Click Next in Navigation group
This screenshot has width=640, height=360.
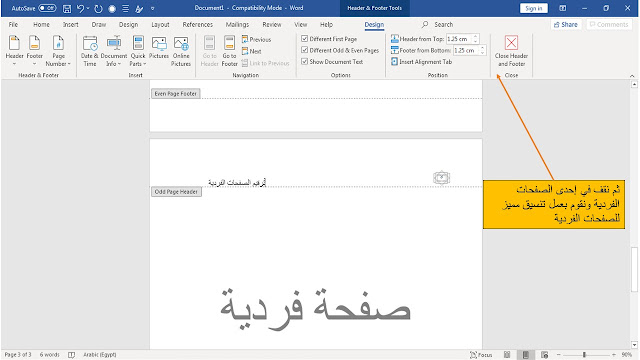click(x=251, y=51)
